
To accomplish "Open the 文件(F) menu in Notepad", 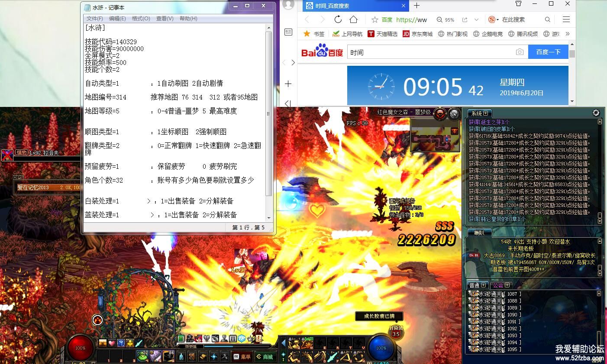I will (94, 19).
